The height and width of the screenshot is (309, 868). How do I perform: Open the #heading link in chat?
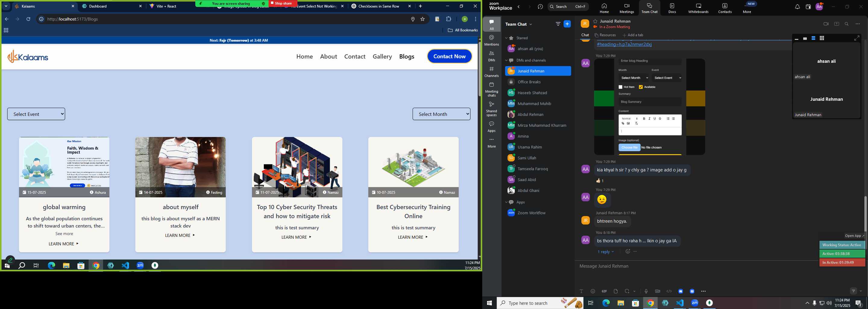(x=624, y=45)
